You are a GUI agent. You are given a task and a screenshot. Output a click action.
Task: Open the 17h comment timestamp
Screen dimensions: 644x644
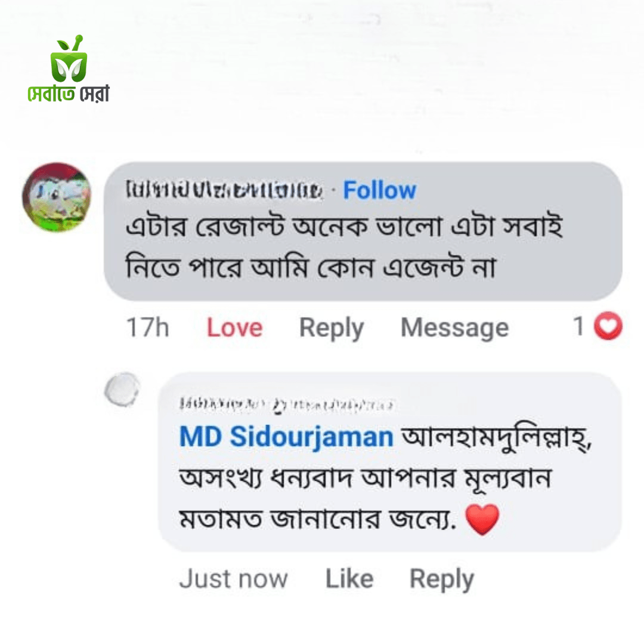pos(148,327)
